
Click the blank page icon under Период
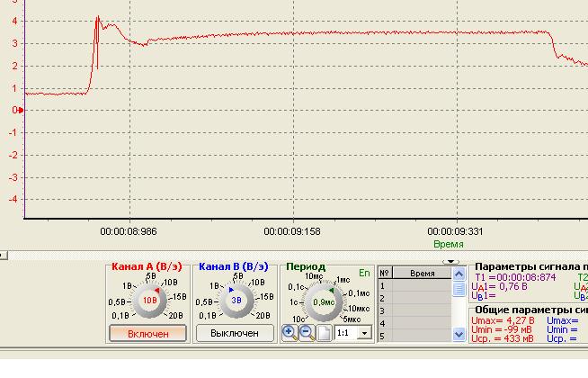[x=325, y=333]
